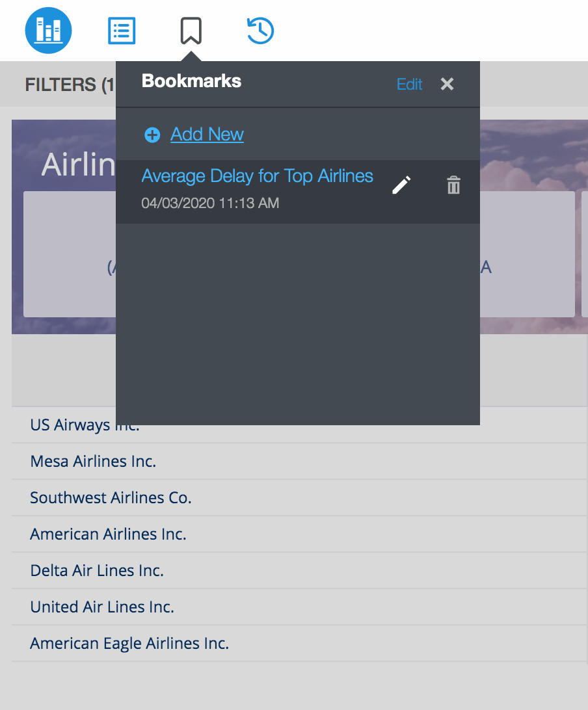Click the bookmark timestamp 04/03/2020 11:13 AM
The height and width of the screenshot is (710, 588).
210,203
